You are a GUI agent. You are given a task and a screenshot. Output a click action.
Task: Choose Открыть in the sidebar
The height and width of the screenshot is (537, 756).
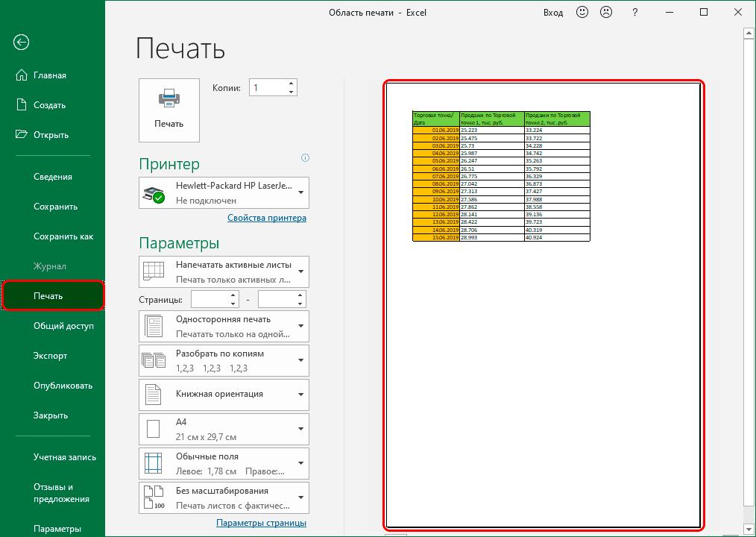[51, 135]
